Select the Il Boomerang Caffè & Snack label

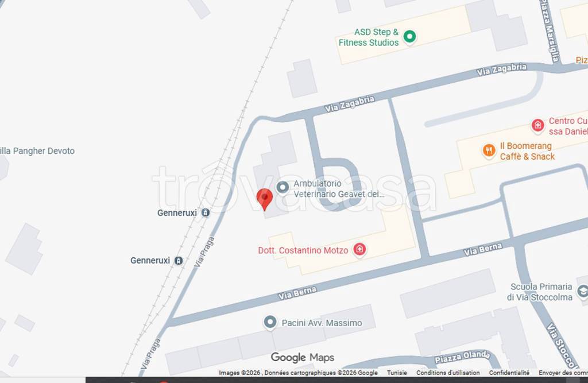(x=527, y=151)
